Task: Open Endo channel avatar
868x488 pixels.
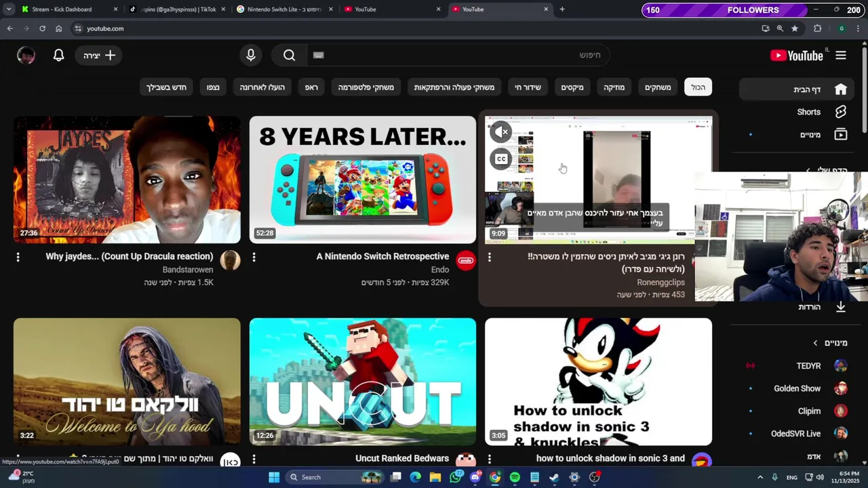Action: click(x=466, y=260)
